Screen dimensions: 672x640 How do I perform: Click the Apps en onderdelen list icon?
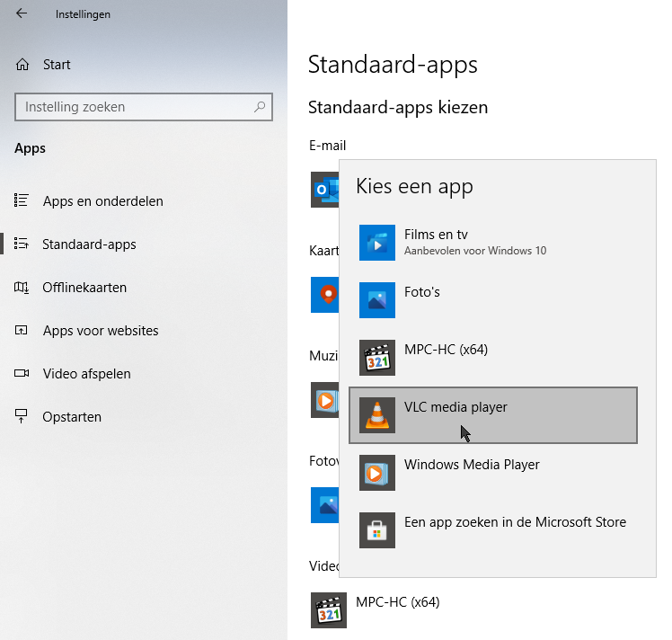tap(21, 200)
